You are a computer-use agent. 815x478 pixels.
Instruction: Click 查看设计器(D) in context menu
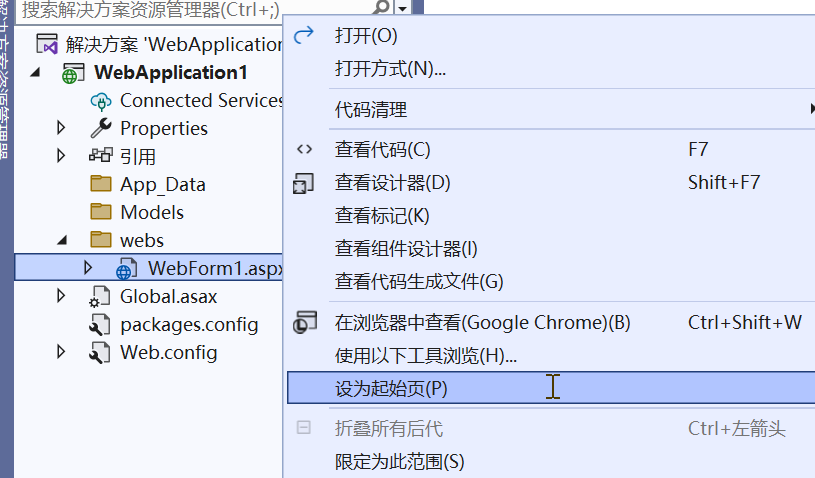[x=392, y=183]
